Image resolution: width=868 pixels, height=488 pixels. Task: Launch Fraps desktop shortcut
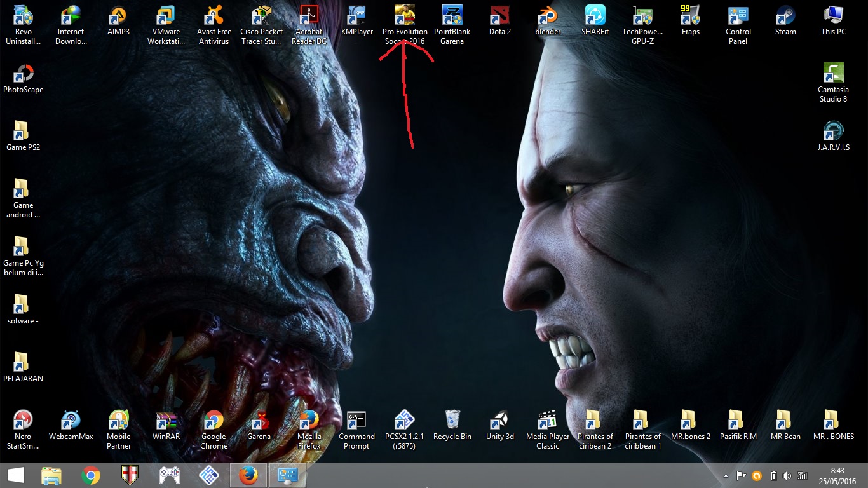coord(690,21)
